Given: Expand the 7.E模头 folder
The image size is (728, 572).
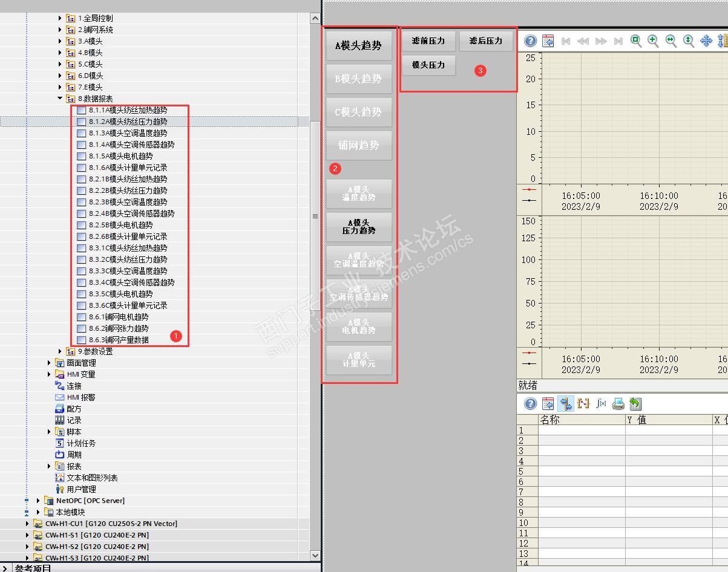Looking at the screenshot, I should click(x=60, y=87).
